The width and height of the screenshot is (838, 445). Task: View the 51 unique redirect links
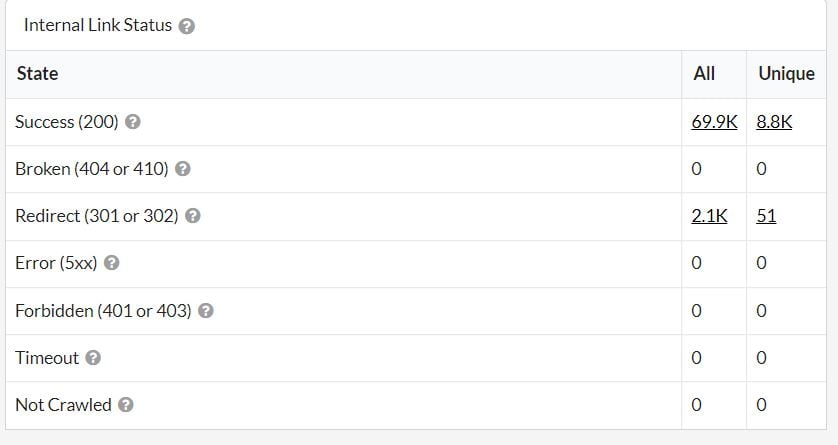pos(766,216)
